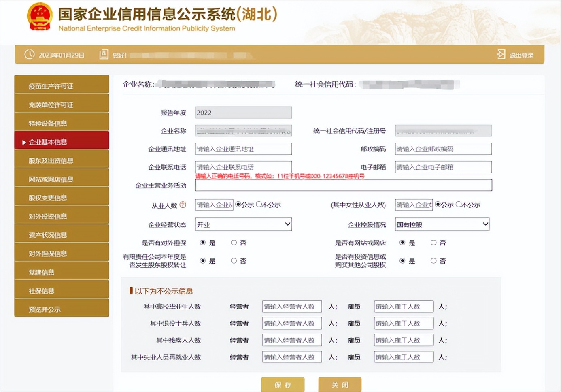This screenshot has width=561, height=392.
Task: Click the clock icon beside the date
Action: click(29, 54)
